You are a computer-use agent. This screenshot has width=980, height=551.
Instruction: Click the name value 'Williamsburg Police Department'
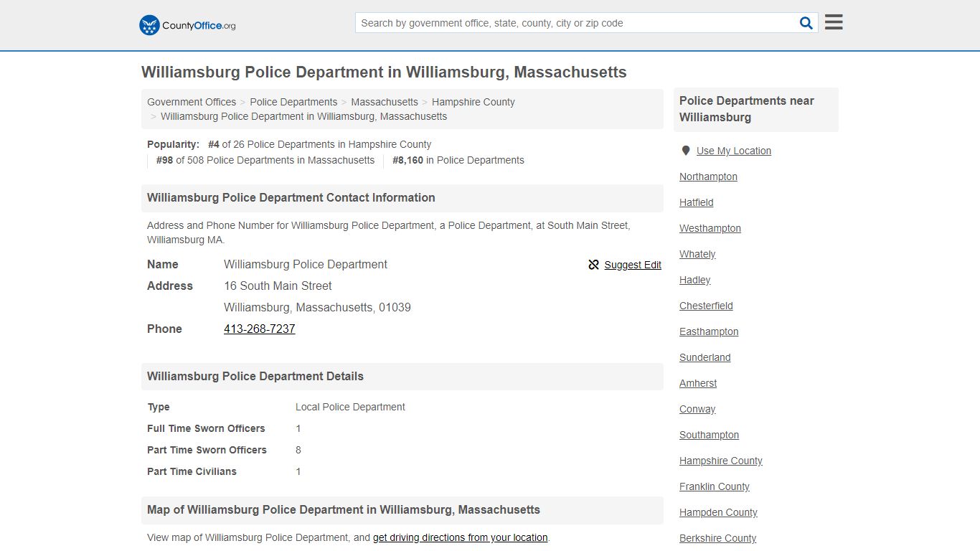tap(306, 264)
